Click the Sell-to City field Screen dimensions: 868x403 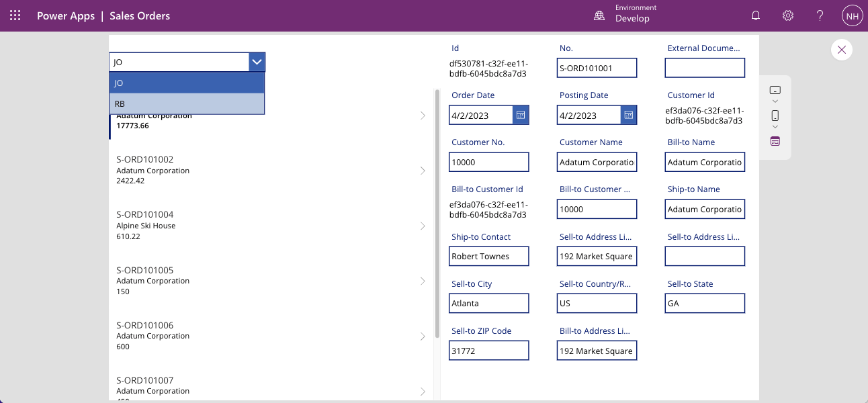(x=489, y=303)
